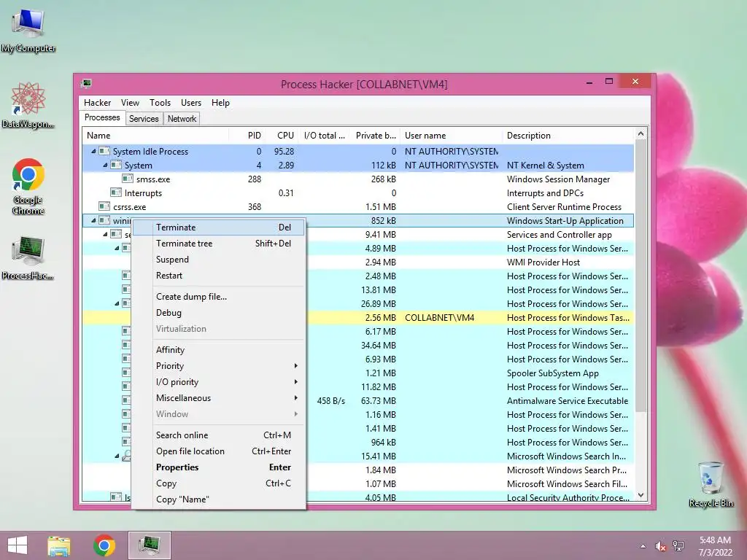Switch to the Services tab
The width and height of the screenshot is (747, 560).
(x=144, y=119)
